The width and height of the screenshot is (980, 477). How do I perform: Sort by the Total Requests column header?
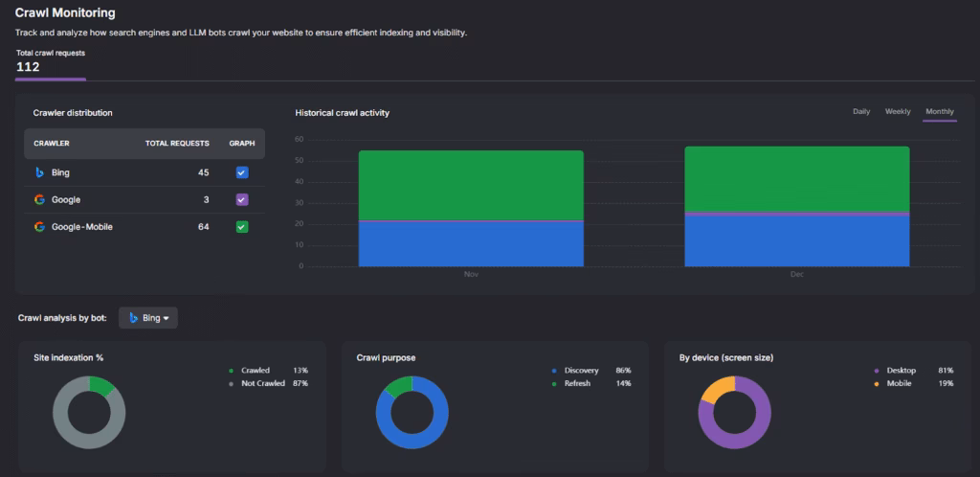pyautogui.click(x=177, y=144)
